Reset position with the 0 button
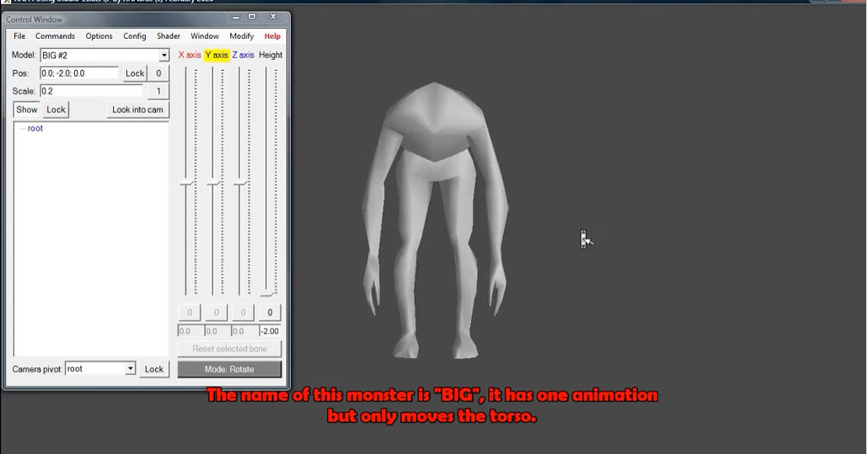This screenshot has width=868, height=454. [x=158, y=73]
